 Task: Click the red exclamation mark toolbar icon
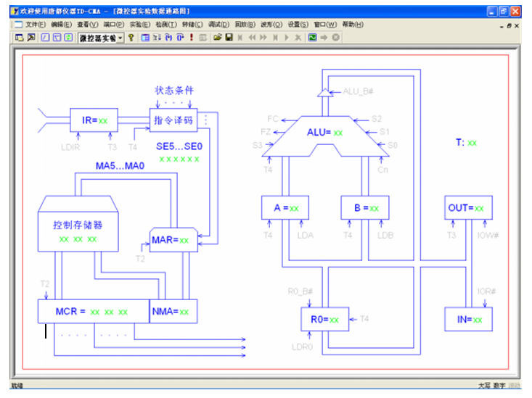pos(192,38)
